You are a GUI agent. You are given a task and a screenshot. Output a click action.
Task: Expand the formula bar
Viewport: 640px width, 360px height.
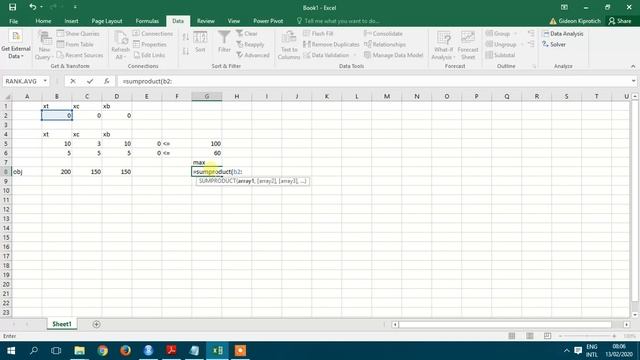point(633,81)
